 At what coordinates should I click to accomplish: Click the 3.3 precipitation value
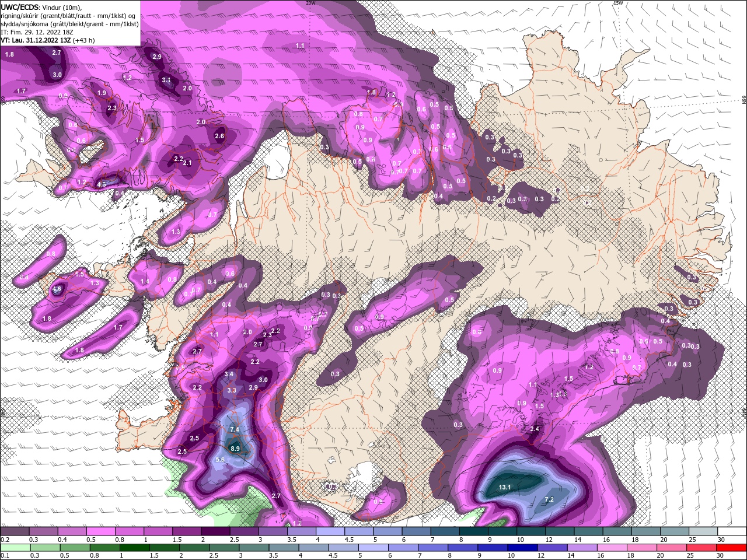point(232,390)
